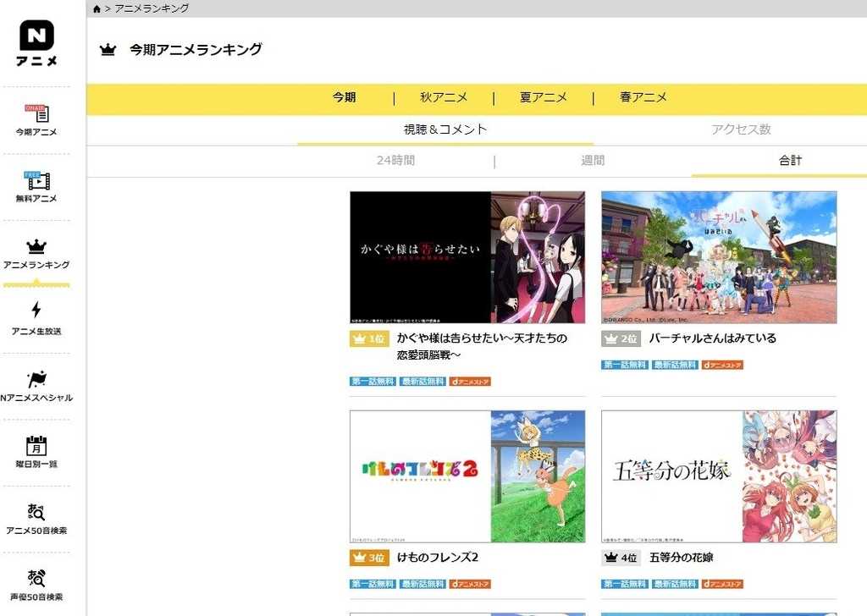Click dアニメストア badge under バーチャルさん
Viewport: 867px width, 616px height.
722,366
